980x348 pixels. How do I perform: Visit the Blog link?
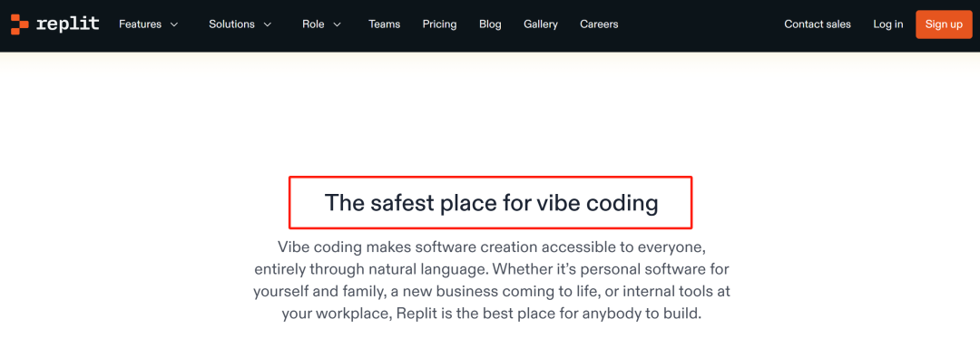click(x=490, y=24)
